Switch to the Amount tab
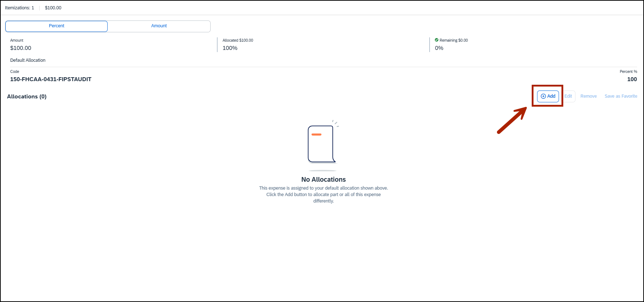Image resolution: width=644 pixels, height=302 pixels. 159,26
